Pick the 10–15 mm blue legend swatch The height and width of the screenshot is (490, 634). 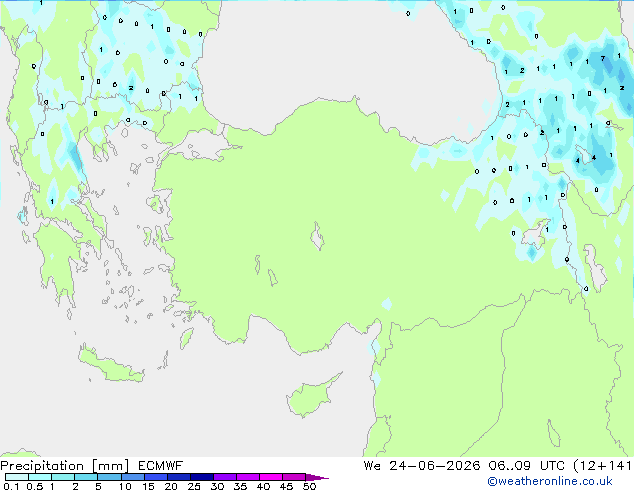[132, 477]
